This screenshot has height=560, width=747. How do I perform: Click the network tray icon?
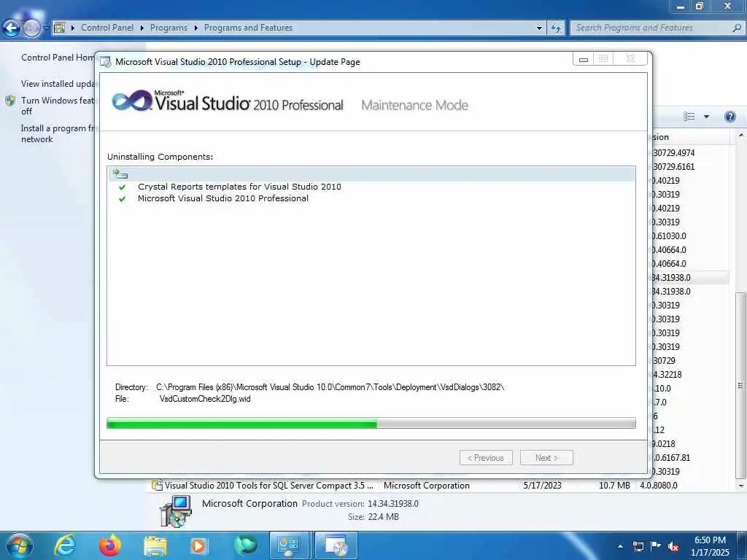(638, 546)
